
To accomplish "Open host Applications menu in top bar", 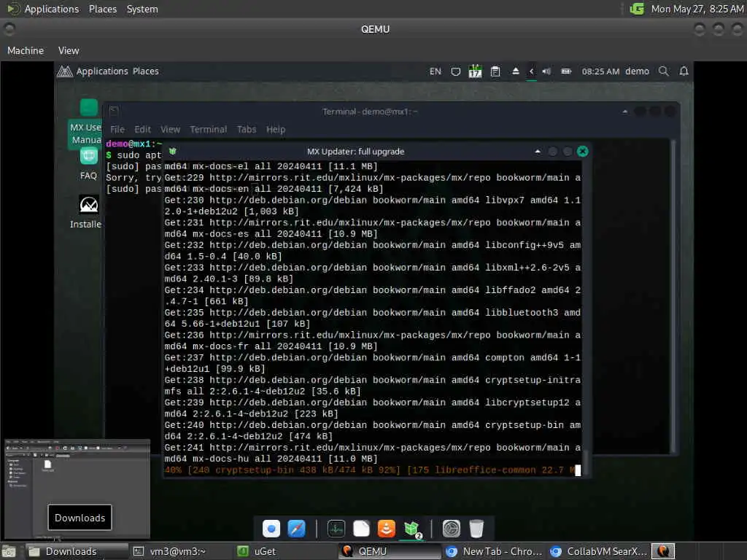I will pos(52,9).
